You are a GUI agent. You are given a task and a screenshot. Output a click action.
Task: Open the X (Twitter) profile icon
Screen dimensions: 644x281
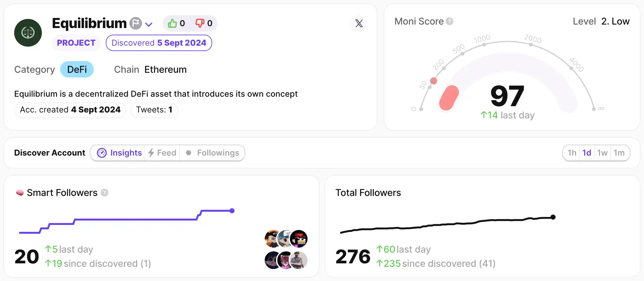359,23
